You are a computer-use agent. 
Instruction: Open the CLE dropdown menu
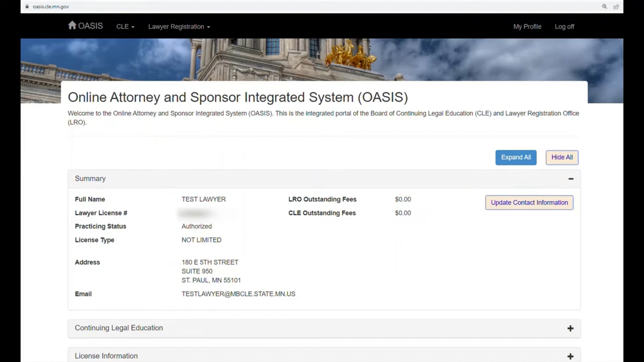pyautogui.click(x=125, y=27)
